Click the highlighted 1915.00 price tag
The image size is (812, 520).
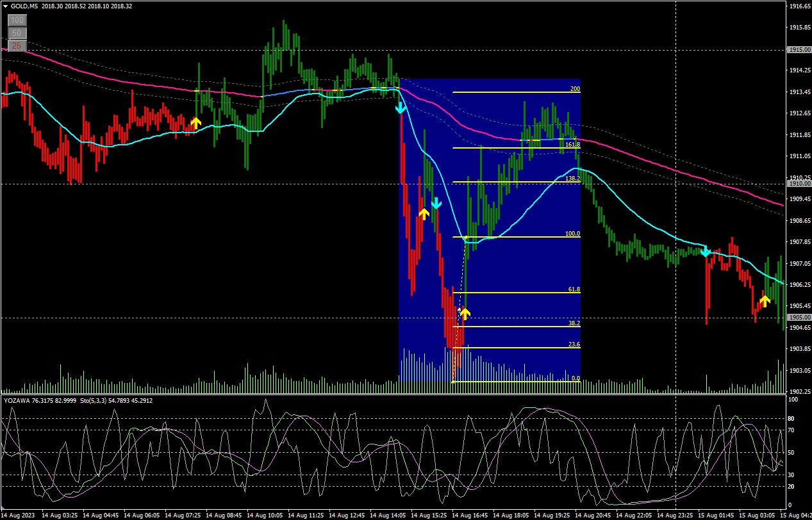(x=799, y=49)
